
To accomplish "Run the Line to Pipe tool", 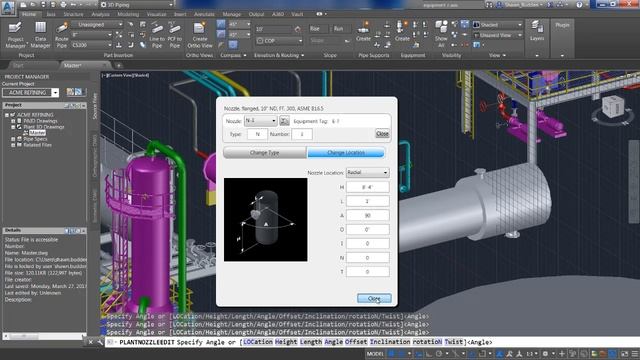I will point(157,34).
